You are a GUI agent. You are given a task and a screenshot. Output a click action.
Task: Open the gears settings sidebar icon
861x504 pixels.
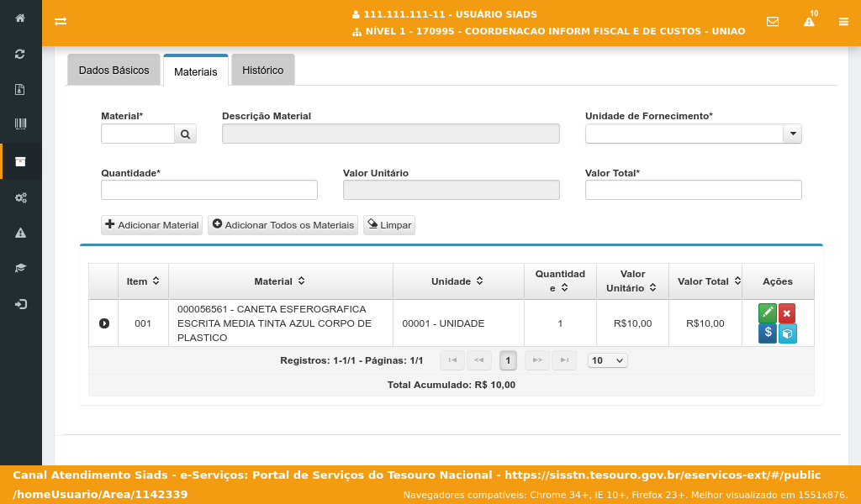tap(20, 198)
